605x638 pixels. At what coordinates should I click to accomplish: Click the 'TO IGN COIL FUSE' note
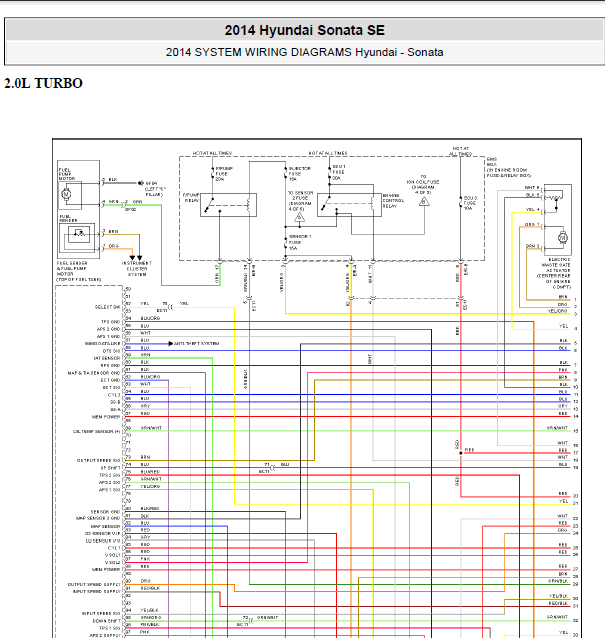pos(423,185)
